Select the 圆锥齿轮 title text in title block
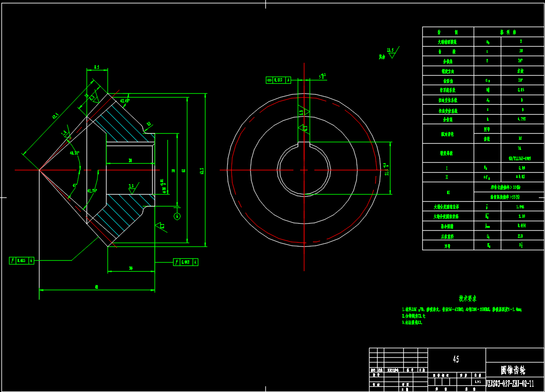The height and width of the screenshot is (392, 545). (513, 370)
